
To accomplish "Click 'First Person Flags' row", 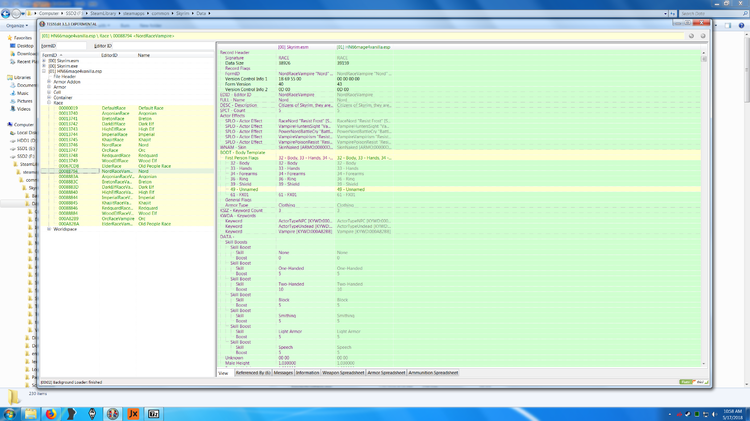I will coord(459,158).
